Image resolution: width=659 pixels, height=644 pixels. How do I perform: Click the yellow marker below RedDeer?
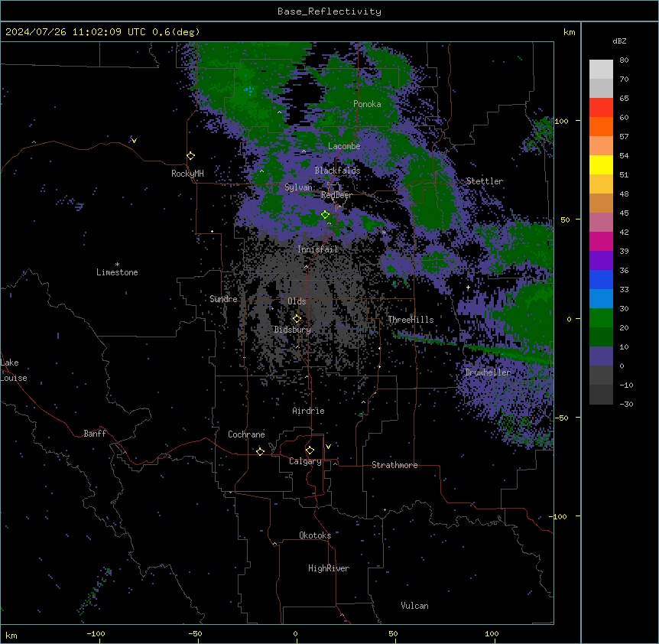click(325, 214)
